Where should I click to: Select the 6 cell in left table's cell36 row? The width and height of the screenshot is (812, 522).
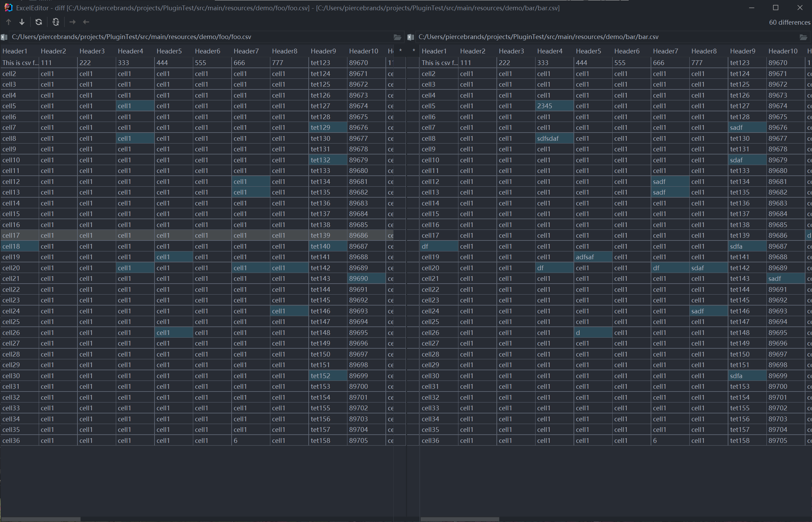click(x=251, y=440)
